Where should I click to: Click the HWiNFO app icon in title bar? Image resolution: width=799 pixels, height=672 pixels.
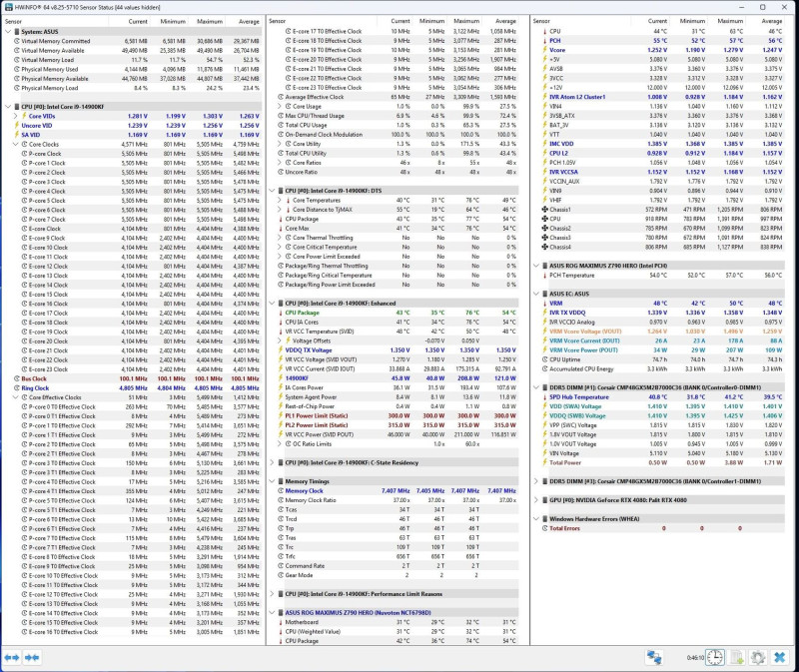(x=9, y=7)
